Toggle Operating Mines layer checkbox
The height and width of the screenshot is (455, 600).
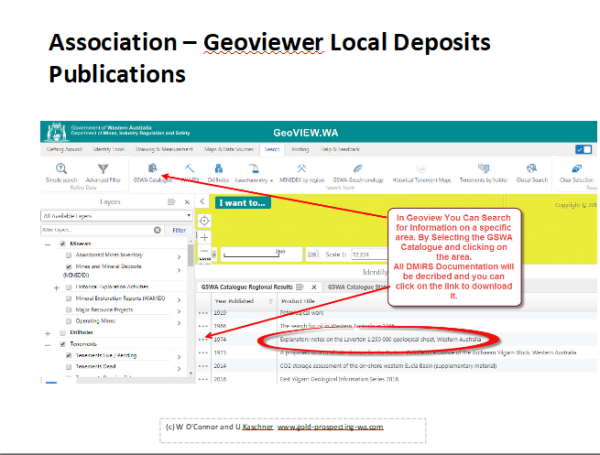click(68, 321)
